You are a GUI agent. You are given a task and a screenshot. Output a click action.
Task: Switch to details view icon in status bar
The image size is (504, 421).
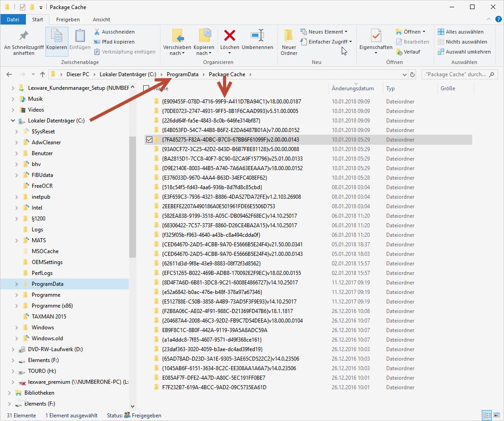point(487,415)
